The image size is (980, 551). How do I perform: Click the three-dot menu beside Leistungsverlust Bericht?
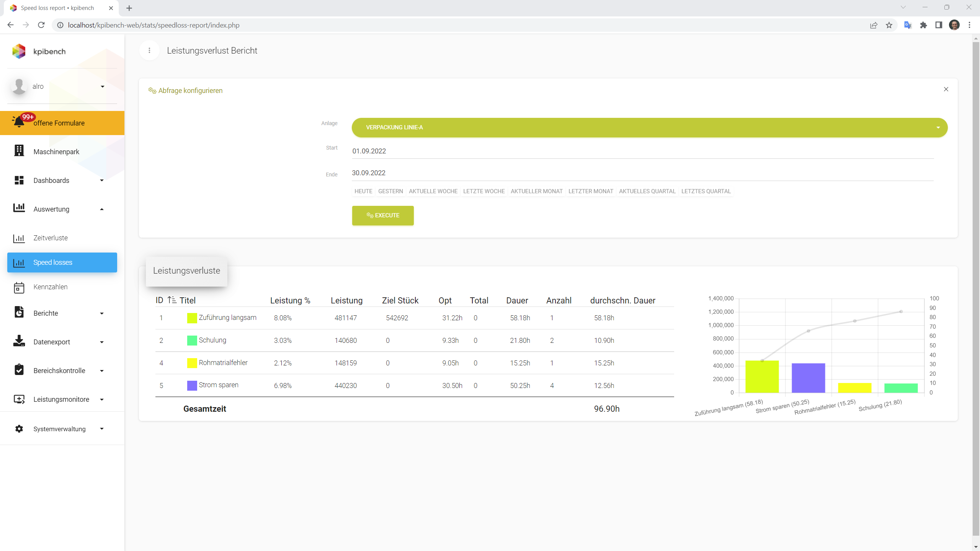(x=149, y=51)
